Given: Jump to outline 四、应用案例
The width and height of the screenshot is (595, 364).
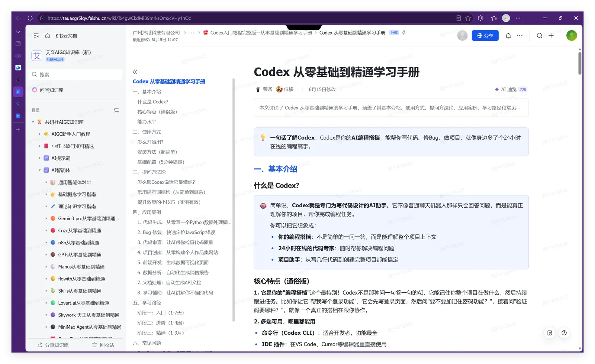Looking at the screenshot, I should coord(147,212).
